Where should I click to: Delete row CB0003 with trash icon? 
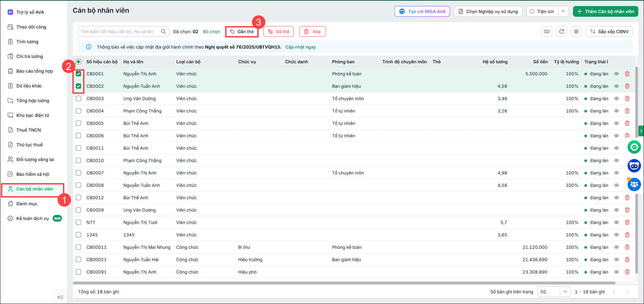pyautogui.click(x=627, y=98)
